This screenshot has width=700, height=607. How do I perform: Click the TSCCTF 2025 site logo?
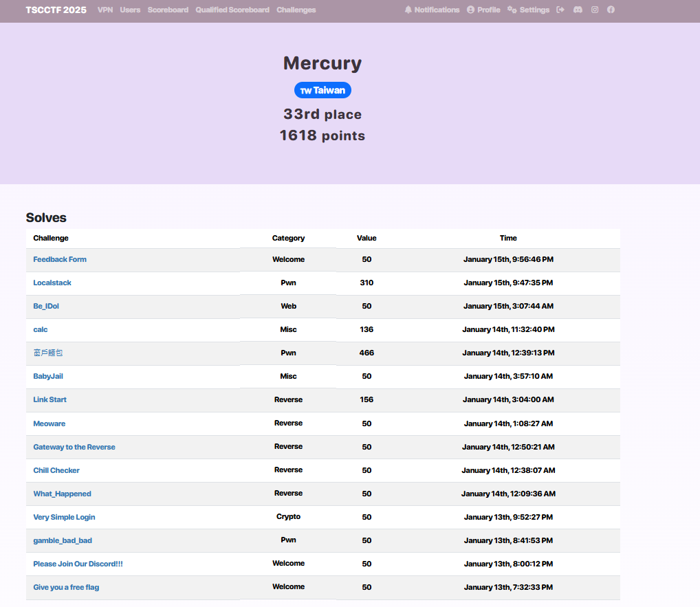(x=56, y=10)
